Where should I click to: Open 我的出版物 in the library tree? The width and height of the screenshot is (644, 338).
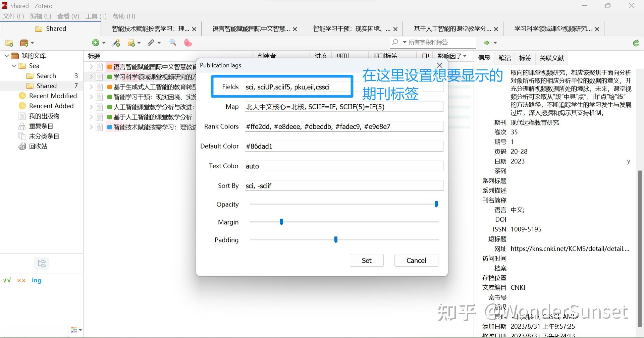tap(44, 116)
